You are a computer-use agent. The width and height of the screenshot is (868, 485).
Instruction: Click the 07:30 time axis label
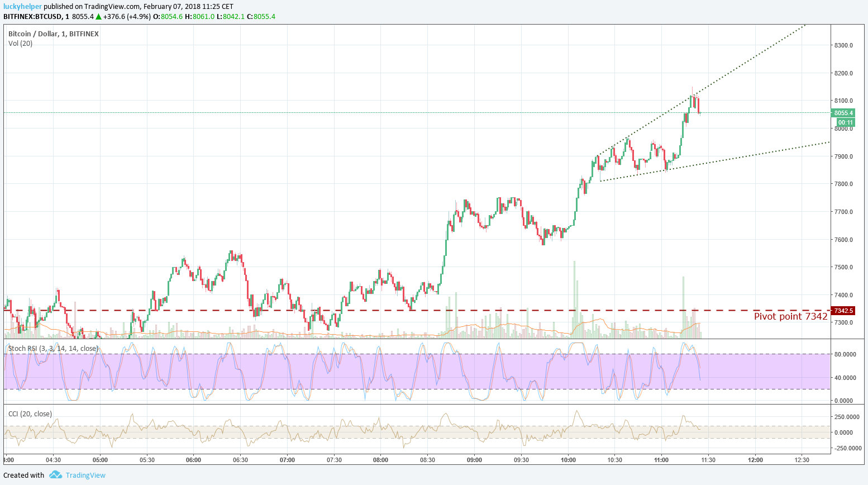pyautogui.click(x=334, y=460)
